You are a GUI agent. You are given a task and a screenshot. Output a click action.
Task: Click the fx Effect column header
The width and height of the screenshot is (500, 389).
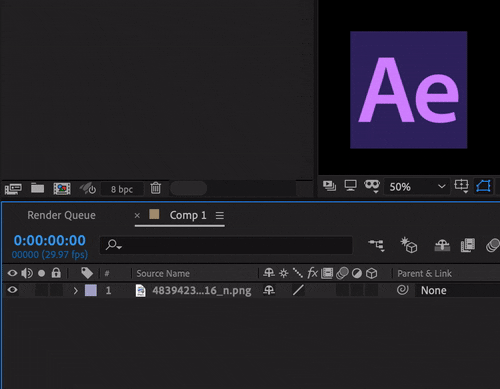pos(312,273)
